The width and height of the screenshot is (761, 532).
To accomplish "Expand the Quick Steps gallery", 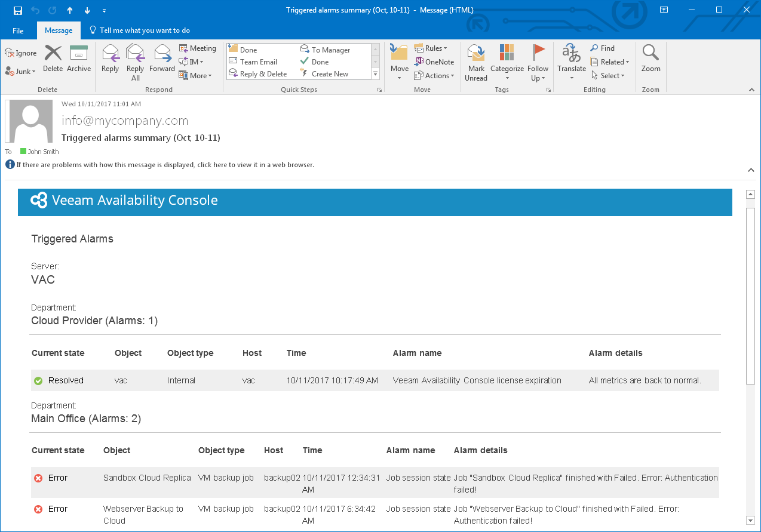I will click(376, 74).
